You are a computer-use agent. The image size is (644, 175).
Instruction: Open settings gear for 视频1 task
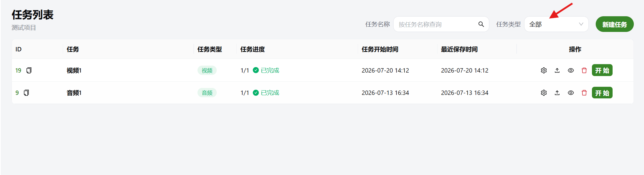click(544, 70)
